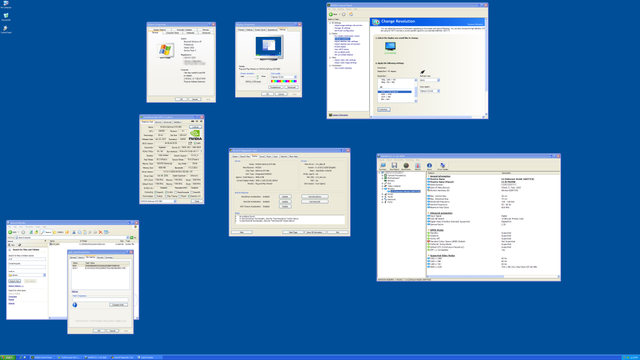Open the Control Panel desktop icon
Viewport: 640px width, 360px height.
(6, 29)
